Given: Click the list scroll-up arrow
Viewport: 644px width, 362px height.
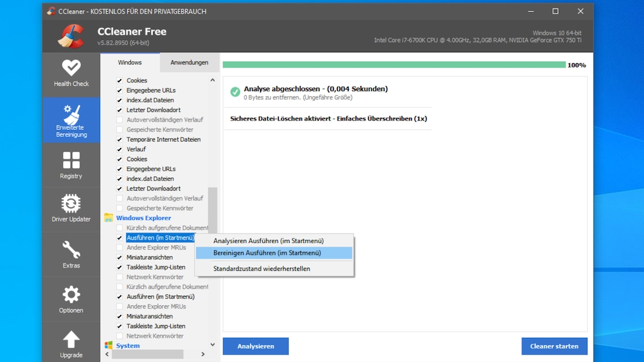Looking at the screenshot, I should coord(212,80).
